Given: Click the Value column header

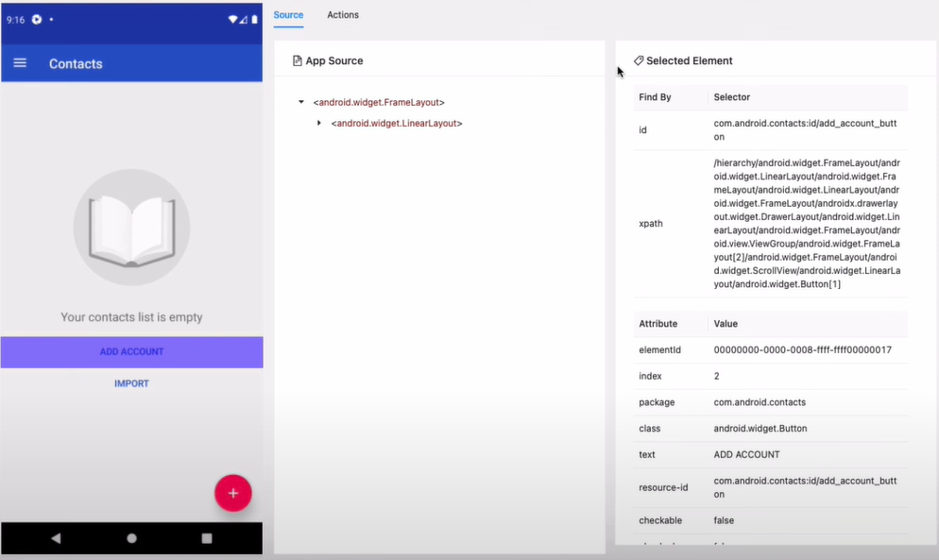Looking at the screenshot, I should [x=726, y=323].
